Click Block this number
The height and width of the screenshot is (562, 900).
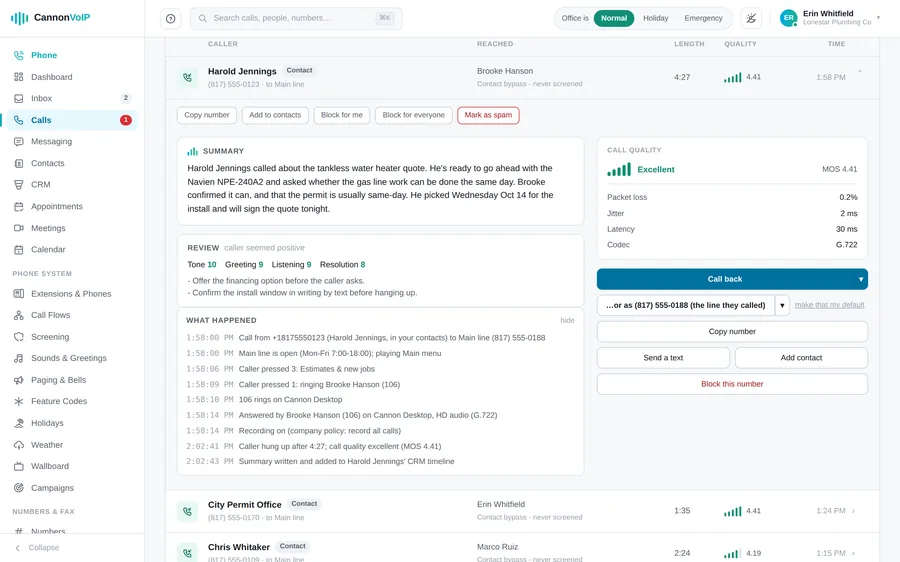pos(732,384)
